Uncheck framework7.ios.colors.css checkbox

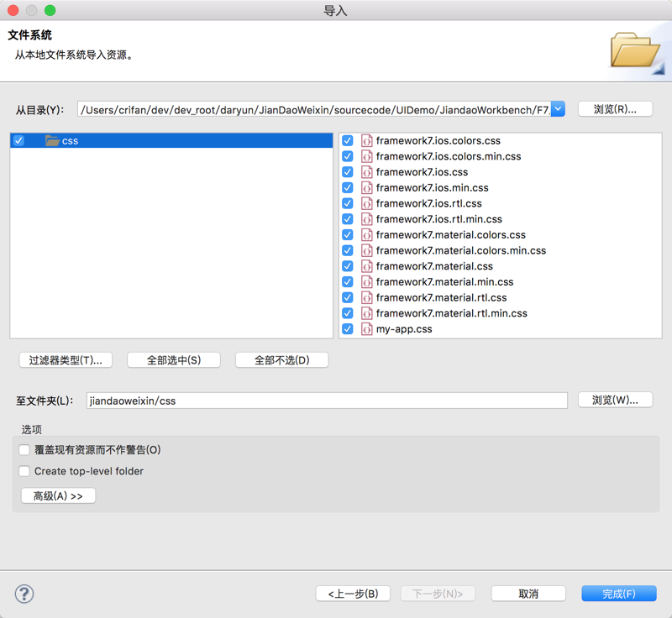(348, 140)
